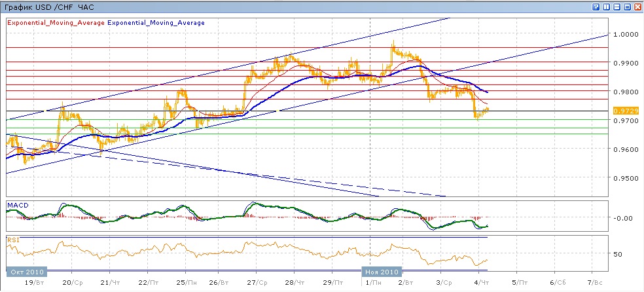This screenshot has width=644, height=292.
Task: Maximize the chart window
Action: (x=627, y=7)
